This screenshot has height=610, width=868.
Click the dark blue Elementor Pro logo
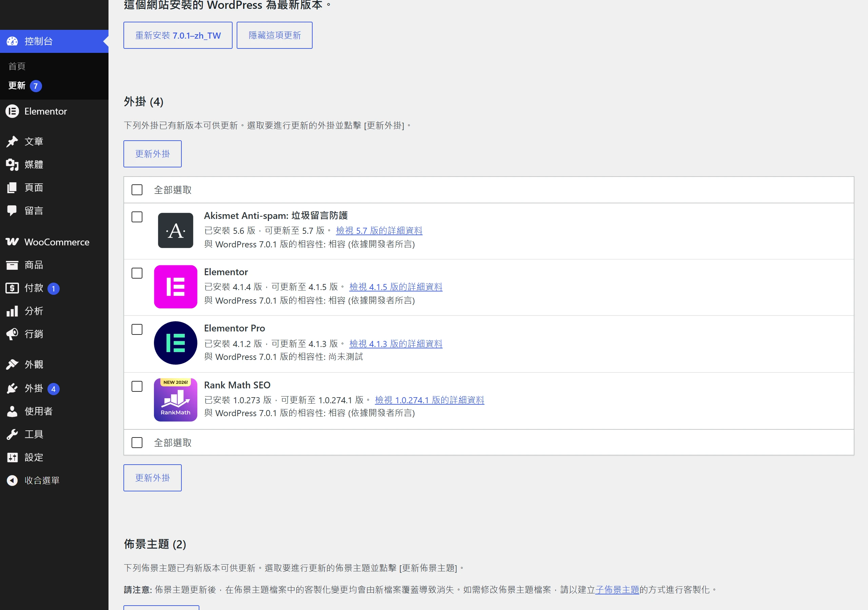pos(175,343)
